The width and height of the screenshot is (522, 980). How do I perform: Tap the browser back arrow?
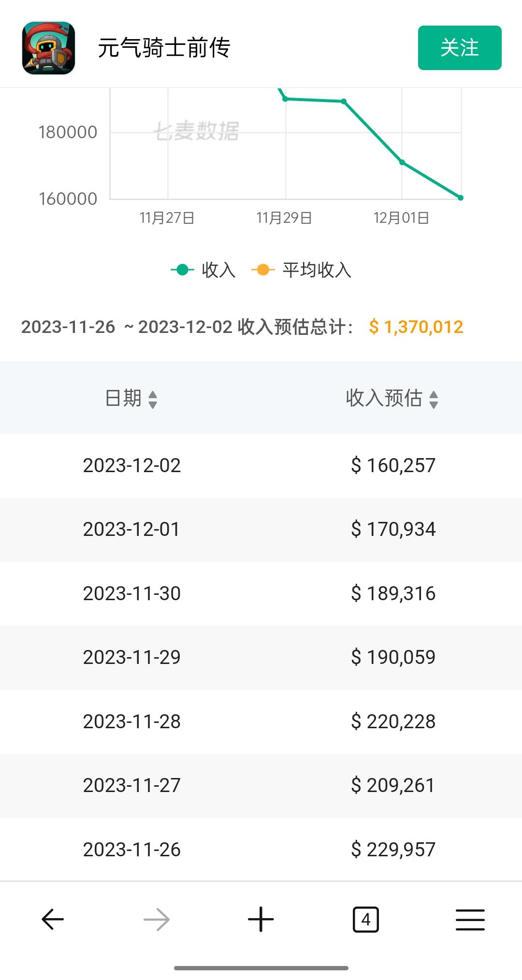(53, 919)
